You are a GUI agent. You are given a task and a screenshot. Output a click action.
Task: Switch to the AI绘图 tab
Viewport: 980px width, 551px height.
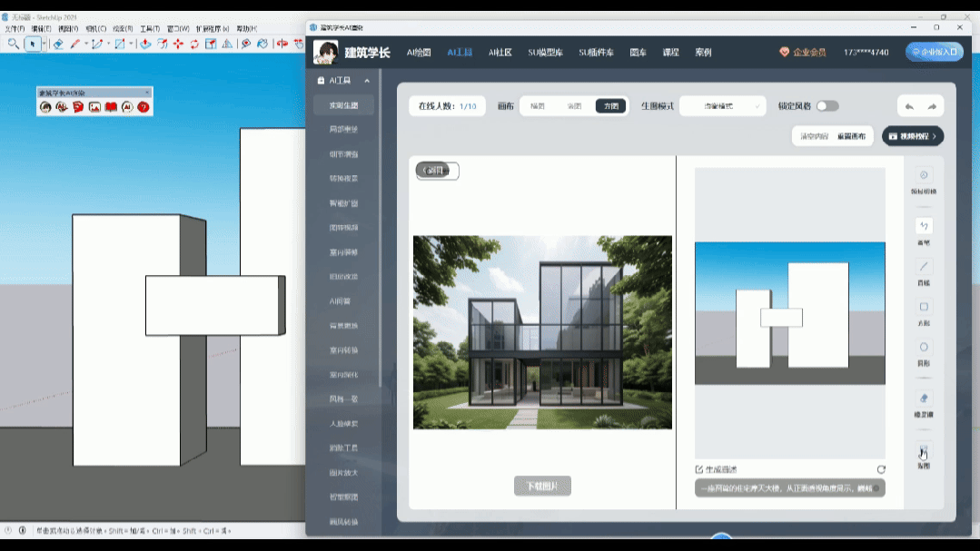(419, 53)
